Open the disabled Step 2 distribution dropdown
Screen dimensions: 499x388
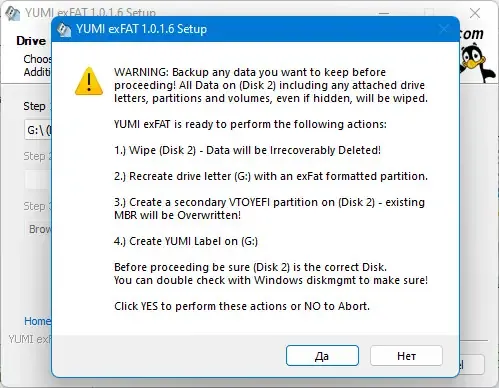[x=38, y=180]
